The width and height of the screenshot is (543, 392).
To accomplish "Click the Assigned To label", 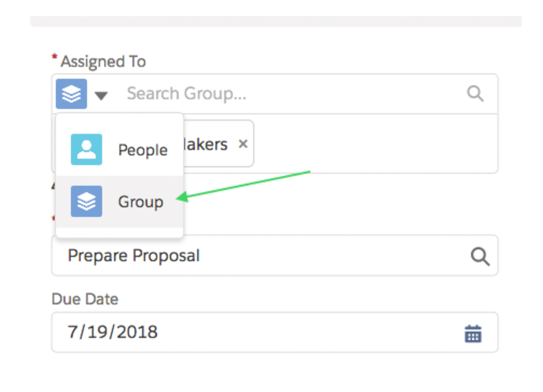I will click(x=103, y=62).
